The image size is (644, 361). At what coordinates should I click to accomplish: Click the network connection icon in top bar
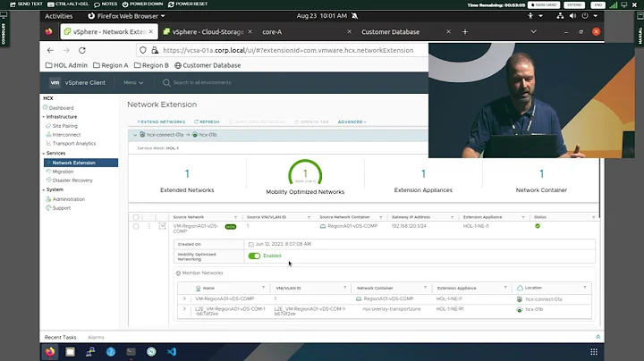[x=560, y=15]
